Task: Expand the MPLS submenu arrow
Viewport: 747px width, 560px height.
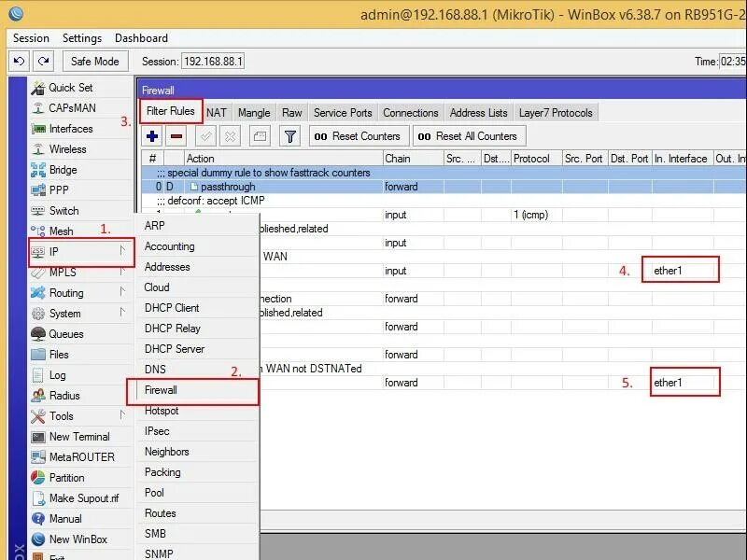Action: [122, 272]
